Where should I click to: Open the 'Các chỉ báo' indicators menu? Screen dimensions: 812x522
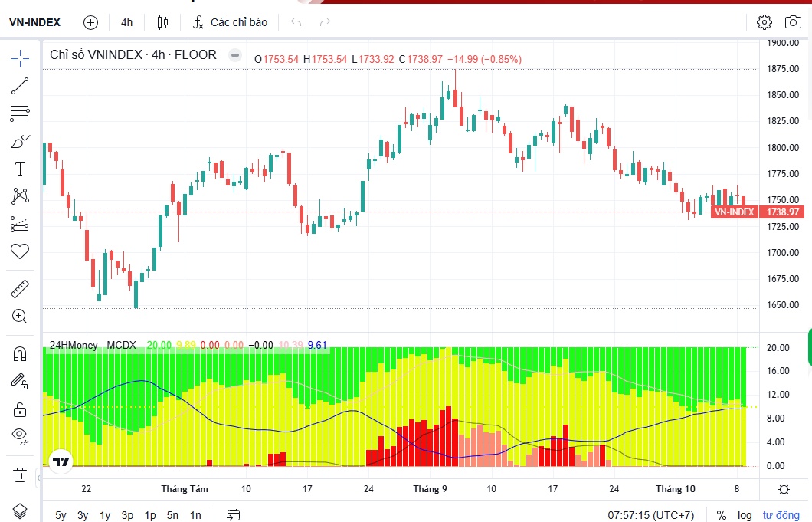click(231, 22)
